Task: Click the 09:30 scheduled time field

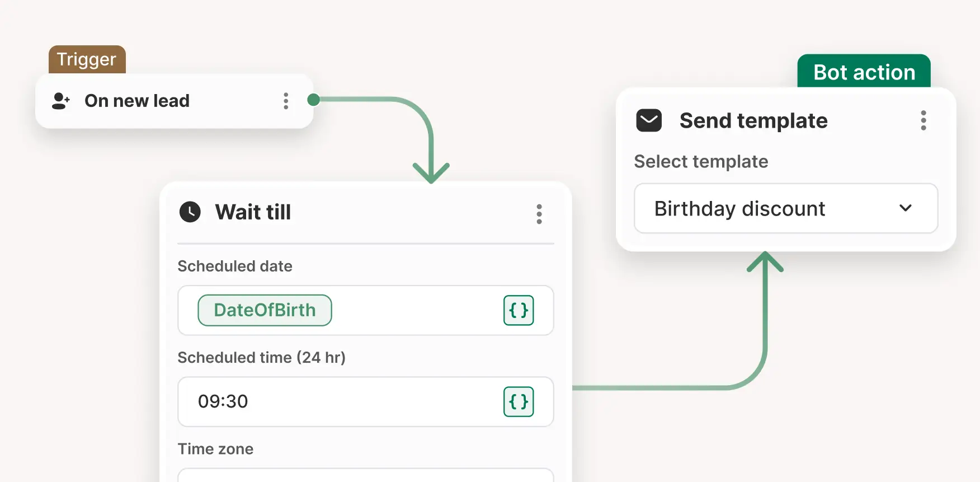Action: [x=336, y=401]
